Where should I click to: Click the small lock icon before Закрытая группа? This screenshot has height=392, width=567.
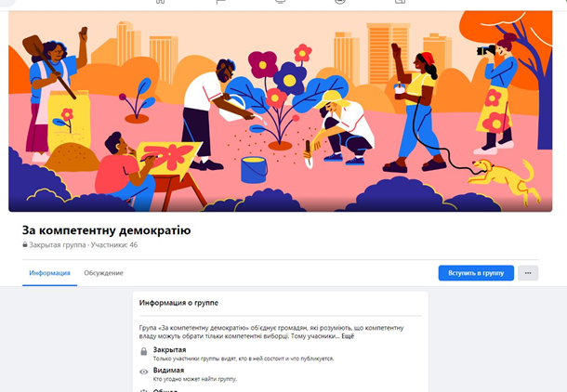[x=25, y=244]
